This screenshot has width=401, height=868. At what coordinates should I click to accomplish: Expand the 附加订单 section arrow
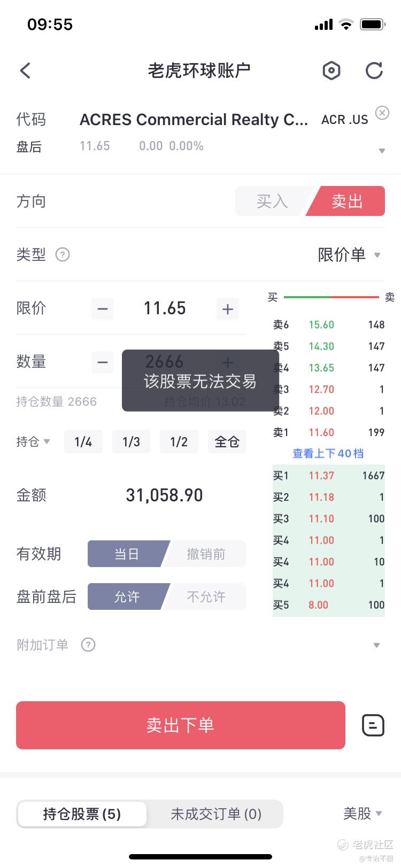tap(376, 645)
